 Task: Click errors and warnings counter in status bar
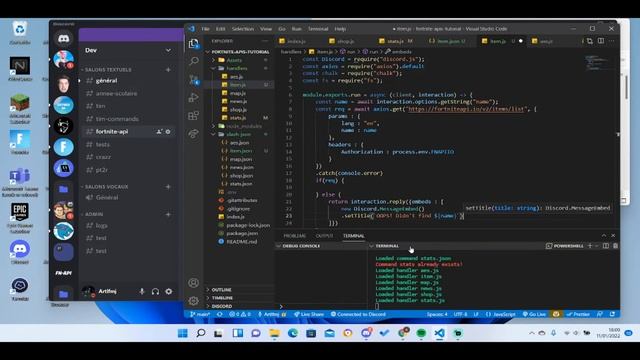pos(240,314)
